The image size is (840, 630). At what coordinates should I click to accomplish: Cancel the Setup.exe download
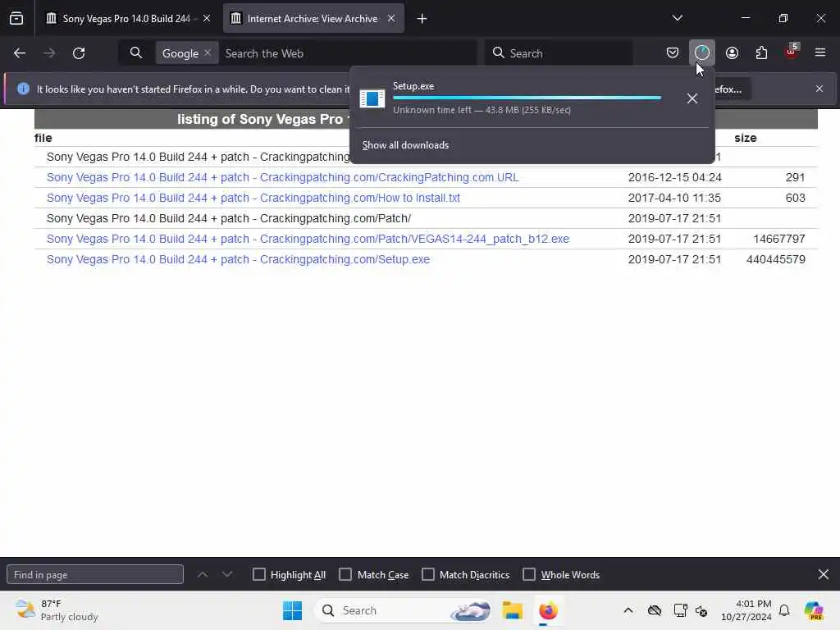tap(692, 98)
